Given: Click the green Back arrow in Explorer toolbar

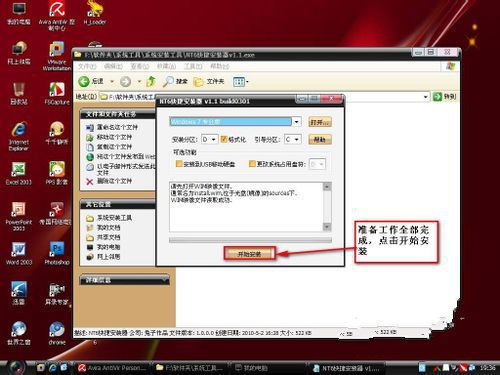Looking at the screenshot, I should [84, 81].
